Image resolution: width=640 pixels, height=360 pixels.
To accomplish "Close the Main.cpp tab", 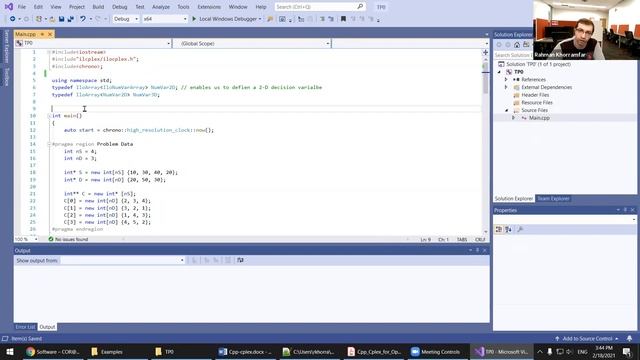I will (x=50, y=34).
